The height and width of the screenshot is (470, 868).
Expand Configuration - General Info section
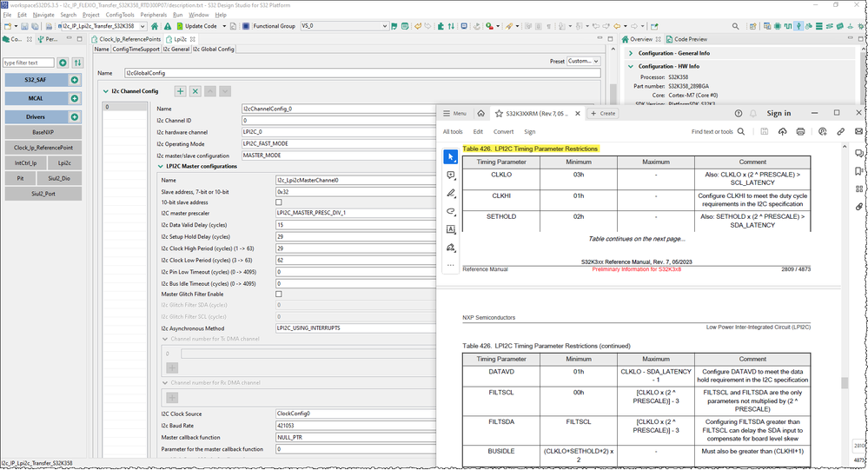click(631, 53)
